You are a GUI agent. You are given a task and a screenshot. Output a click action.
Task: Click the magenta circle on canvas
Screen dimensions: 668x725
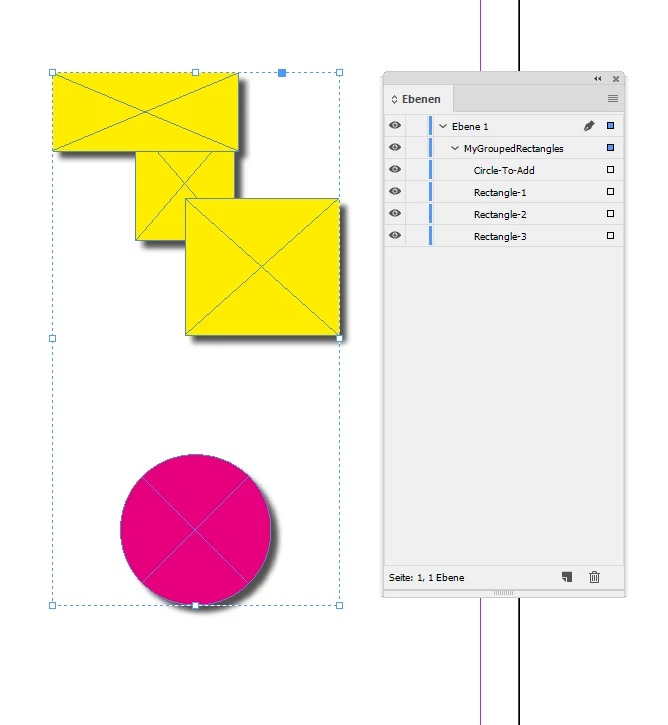pos(196,529)
